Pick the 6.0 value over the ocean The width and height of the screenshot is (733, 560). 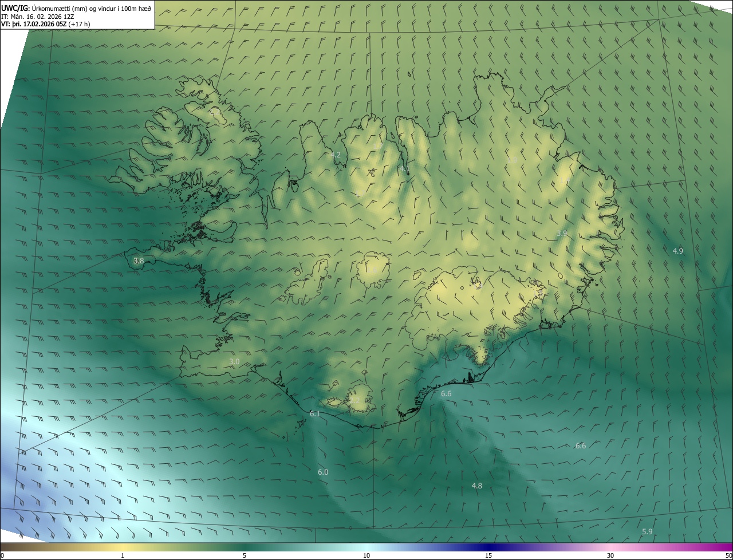point(323,472)
